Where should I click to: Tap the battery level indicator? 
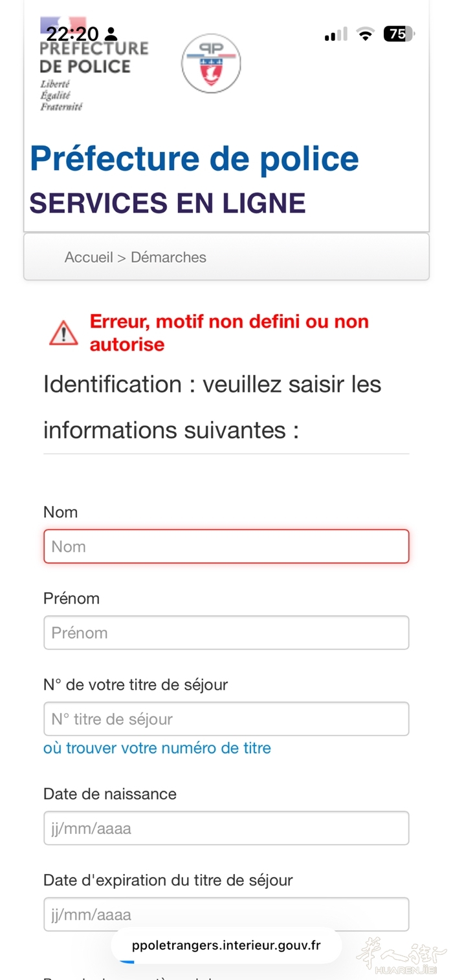[x=398, y=34]
